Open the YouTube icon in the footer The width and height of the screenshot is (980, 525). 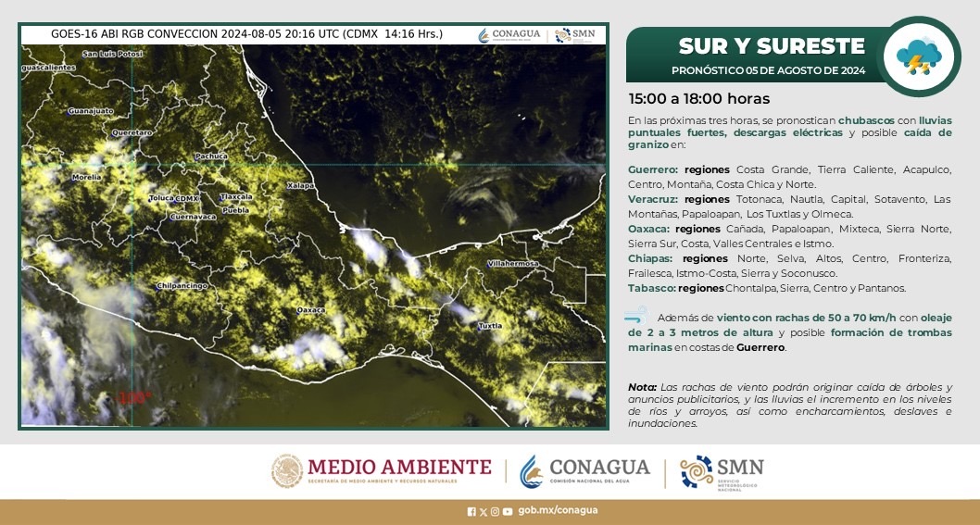click(507, 511)
